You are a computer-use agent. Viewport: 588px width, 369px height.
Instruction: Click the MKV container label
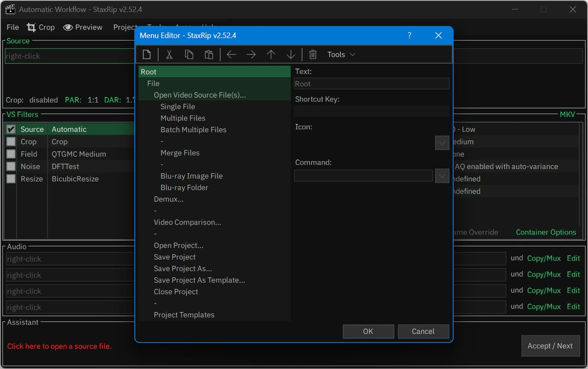[x=568, y=115]
